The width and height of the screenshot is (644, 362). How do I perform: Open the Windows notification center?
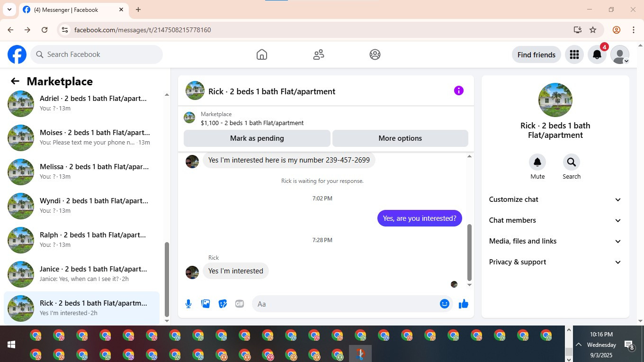point(629,345)
